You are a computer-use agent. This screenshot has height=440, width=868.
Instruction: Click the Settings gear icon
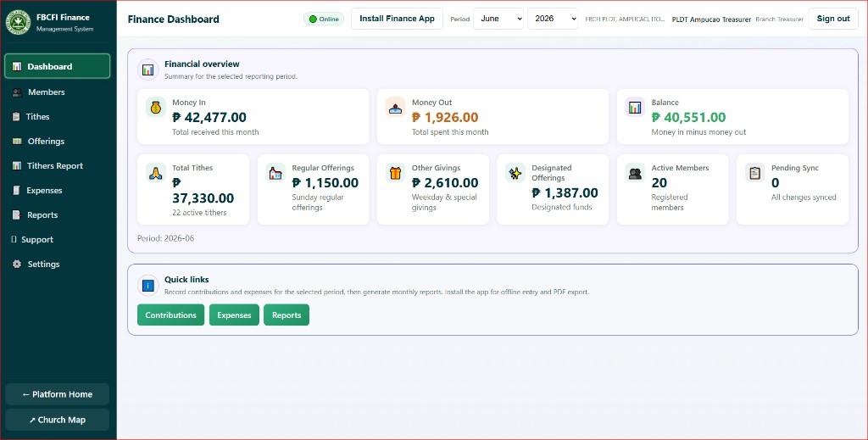coord(17,264)
